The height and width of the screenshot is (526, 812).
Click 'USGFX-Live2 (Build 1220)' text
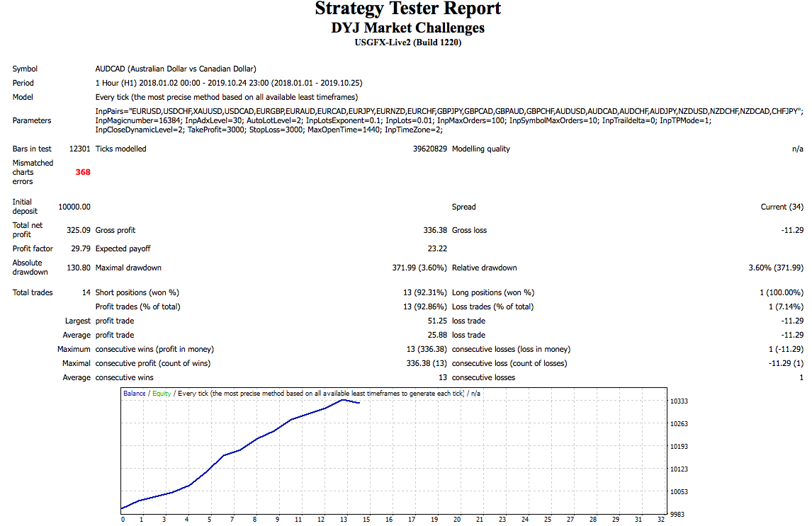point(408,42)
